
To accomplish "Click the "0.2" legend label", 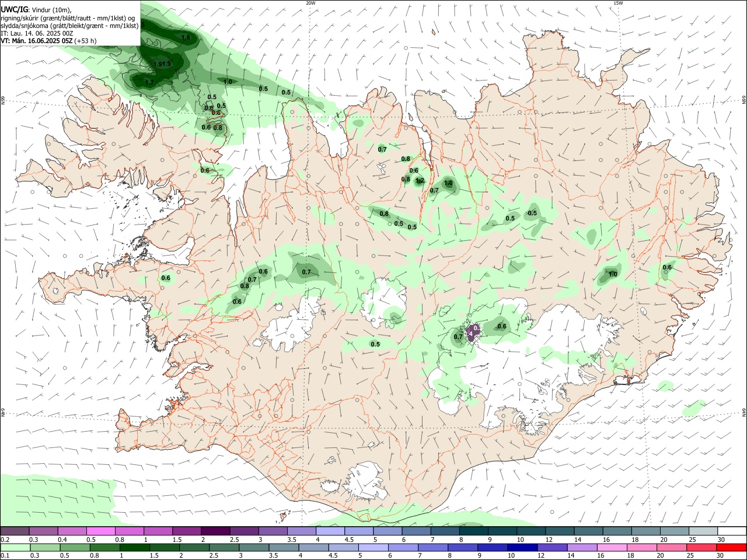I will tap(5, 540).
